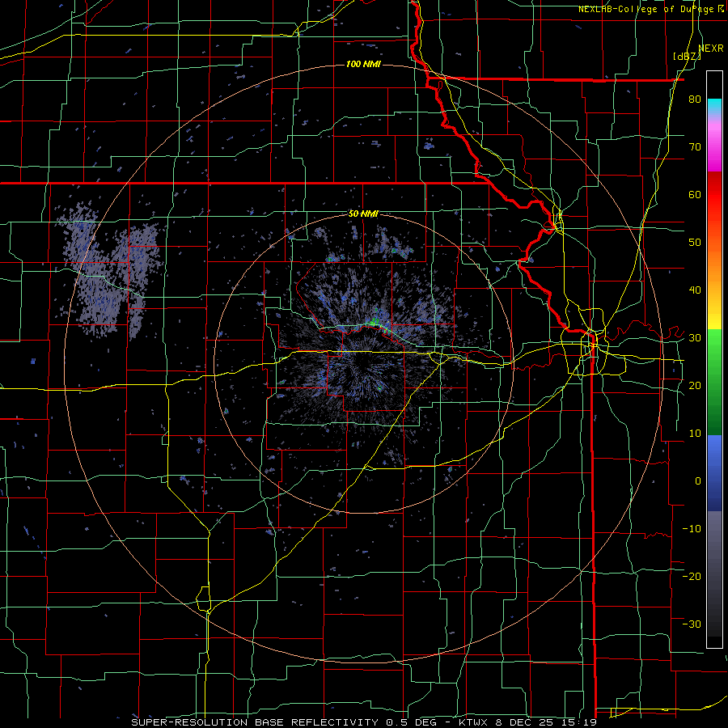Click the 20 value on the colorbar scale
The image size is (728, 728).
click(695, 386)
